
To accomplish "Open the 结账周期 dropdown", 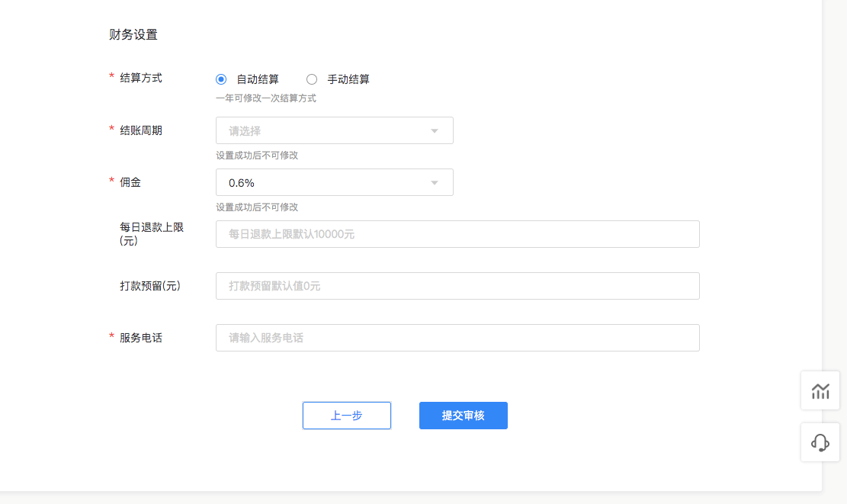I will (x=334, y=130).
